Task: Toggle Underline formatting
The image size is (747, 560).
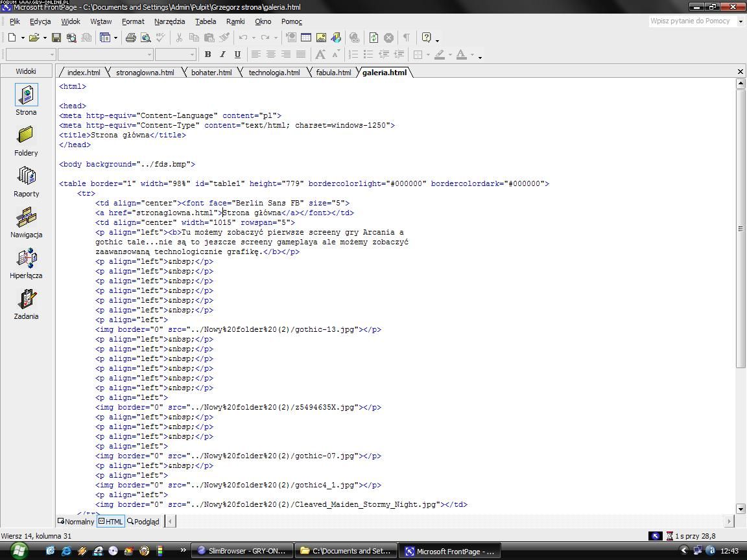Action: (x=237, y=54)
